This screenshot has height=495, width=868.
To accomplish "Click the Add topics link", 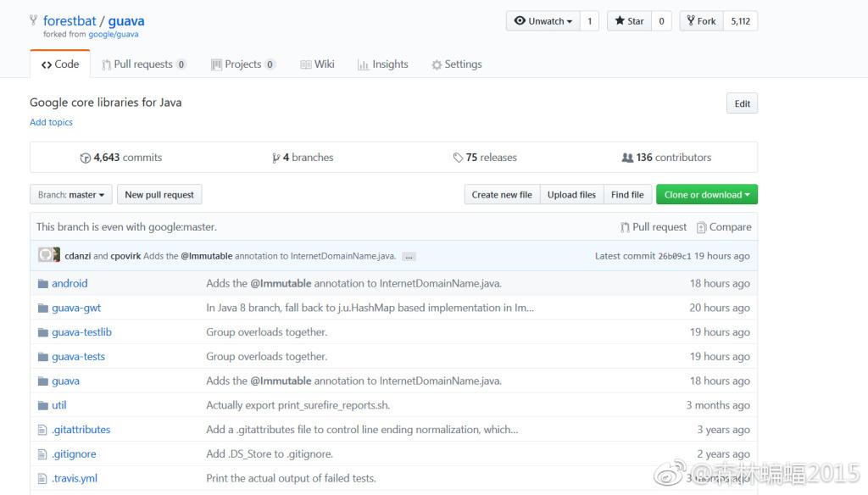I will point(51,122).
